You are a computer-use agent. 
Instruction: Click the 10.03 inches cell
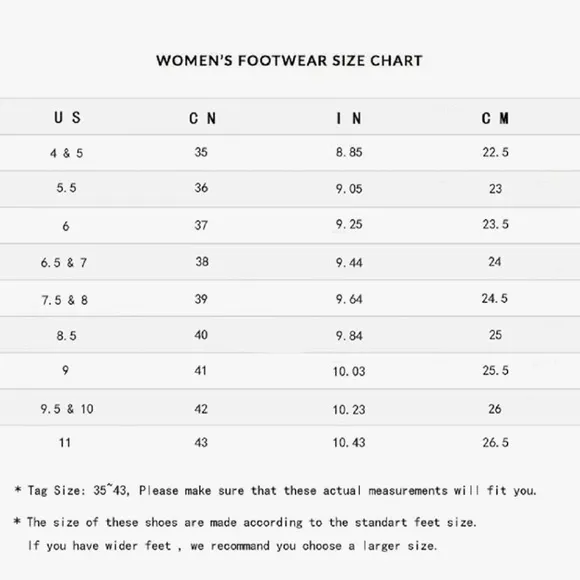pos(349,371)
